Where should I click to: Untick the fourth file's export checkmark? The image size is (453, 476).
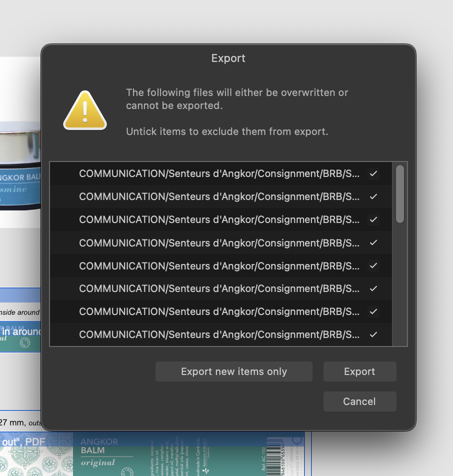tap(373, 242)
